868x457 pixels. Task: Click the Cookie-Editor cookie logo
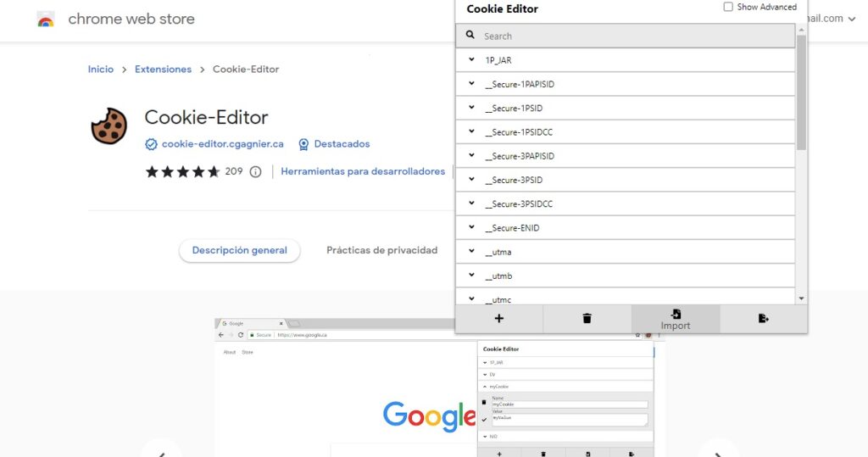(x=109, y=125)
